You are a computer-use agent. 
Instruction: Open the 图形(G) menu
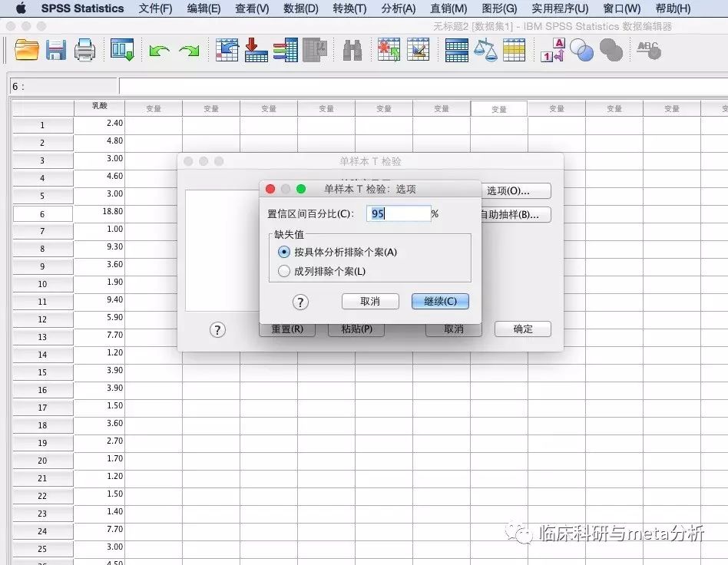(499, 8)
